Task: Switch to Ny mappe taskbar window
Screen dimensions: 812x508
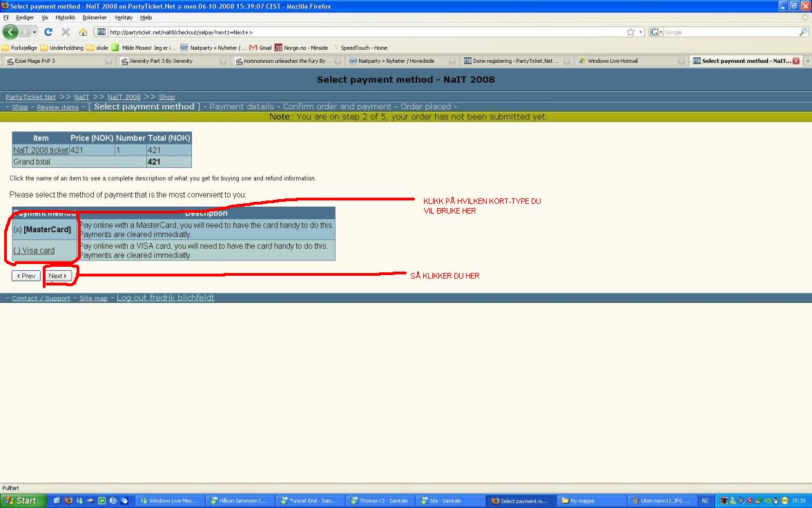Action: click(590, 500)
